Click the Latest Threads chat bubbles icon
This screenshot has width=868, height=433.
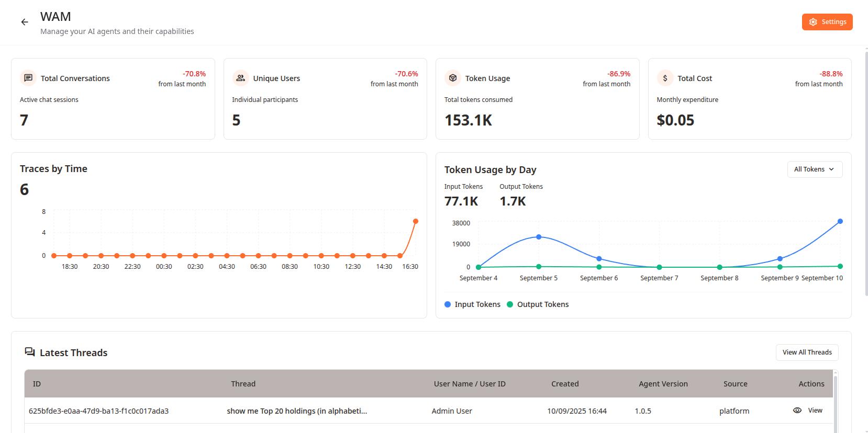click(x=30, y=352)
